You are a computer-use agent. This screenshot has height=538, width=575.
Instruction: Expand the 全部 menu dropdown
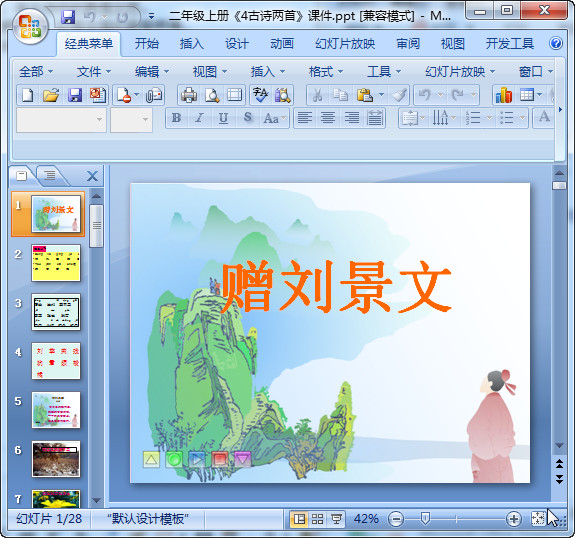36,72
